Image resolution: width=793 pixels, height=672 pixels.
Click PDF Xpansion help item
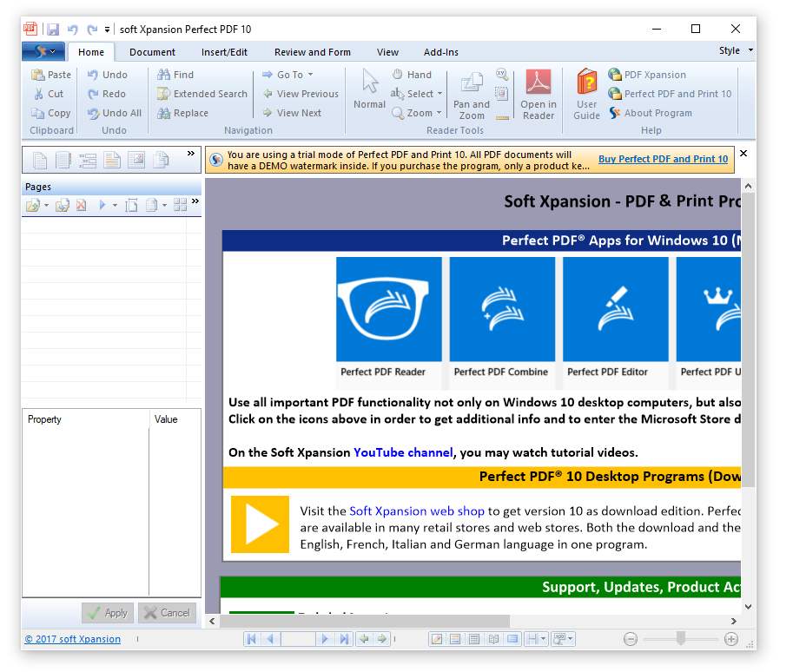click(x=647, y=75)
